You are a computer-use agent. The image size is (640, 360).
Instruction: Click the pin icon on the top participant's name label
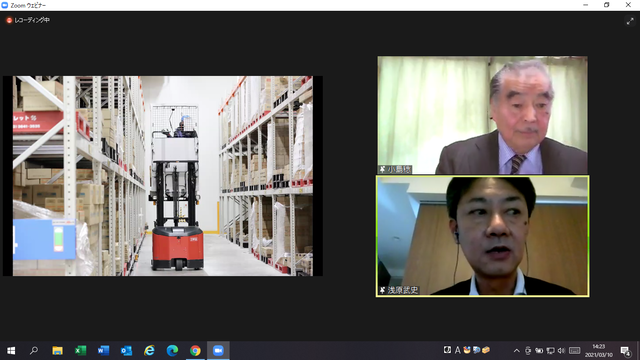(x=382, y=169)
